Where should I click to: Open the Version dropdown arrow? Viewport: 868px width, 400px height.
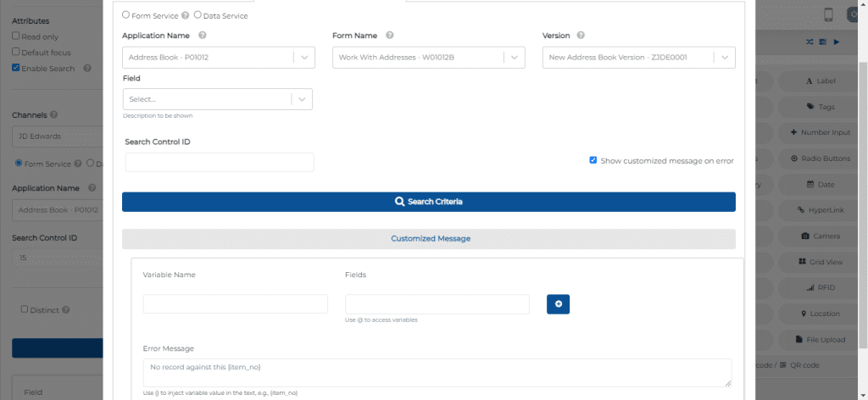tap(724, 58)
